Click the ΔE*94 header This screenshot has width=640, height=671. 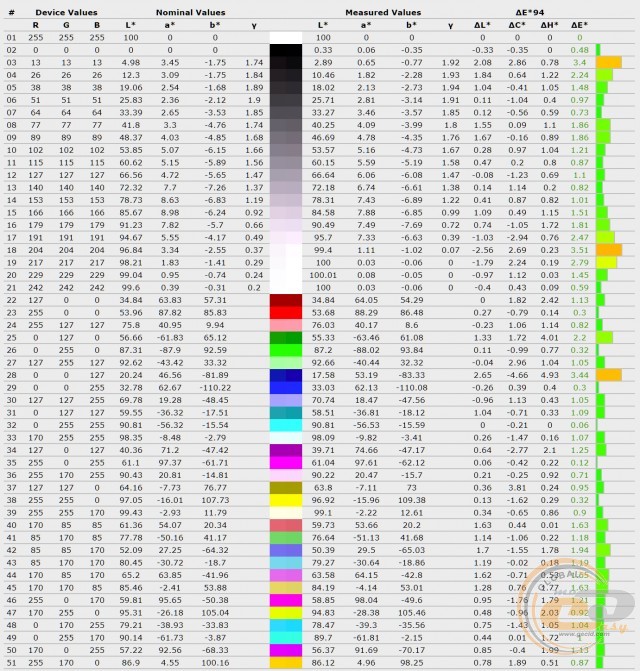(530, 12)
